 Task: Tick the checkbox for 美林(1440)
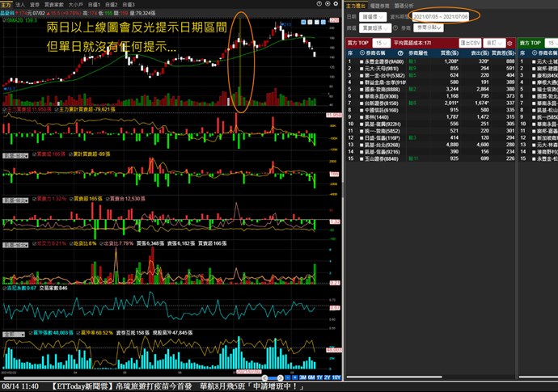360,138
